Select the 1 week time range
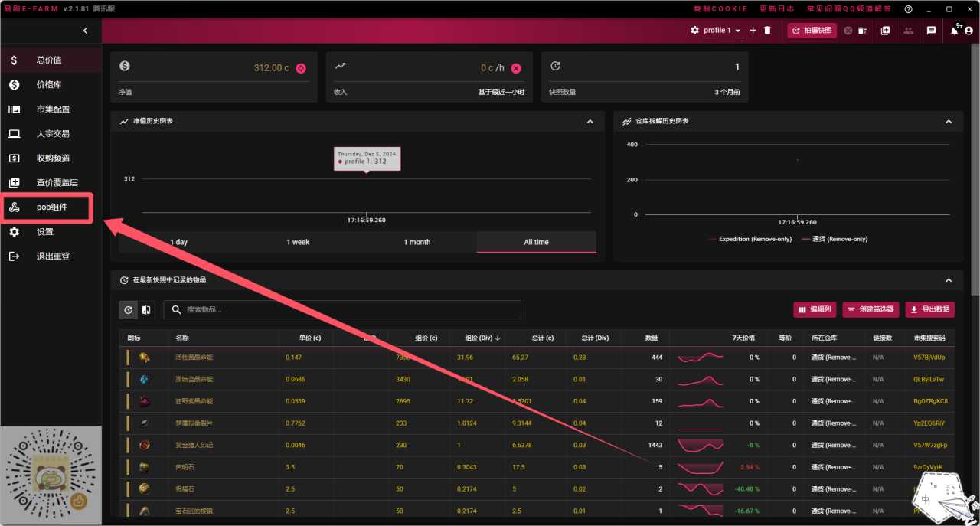The width and height of the screenshot is (980, 526). [298, 242]
